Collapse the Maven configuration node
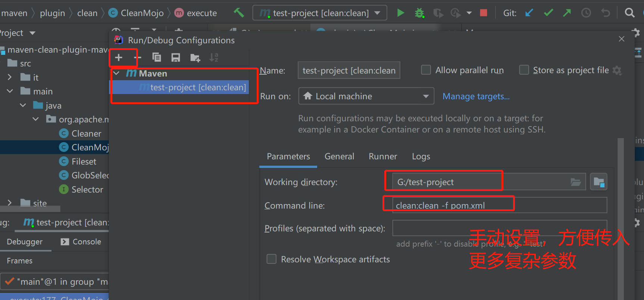The height and width of the screenshot is (300, 644). coord(116,74)
